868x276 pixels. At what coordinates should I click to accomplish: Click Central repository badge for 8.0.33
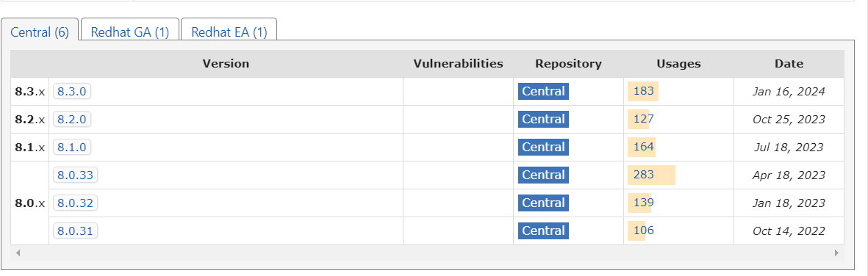[544, 175]
